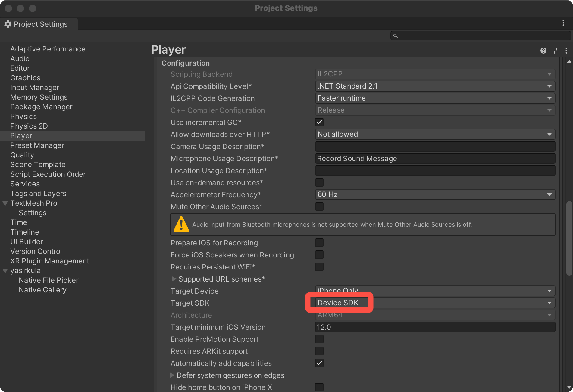Click the Player presets slider icon

pyautogui.click(x=555, y=51)
